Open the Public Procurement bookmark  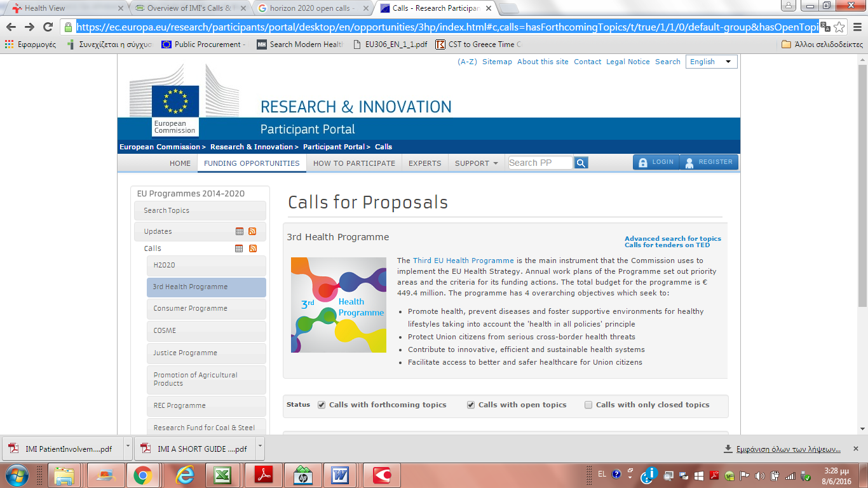[x=203, y=44]
